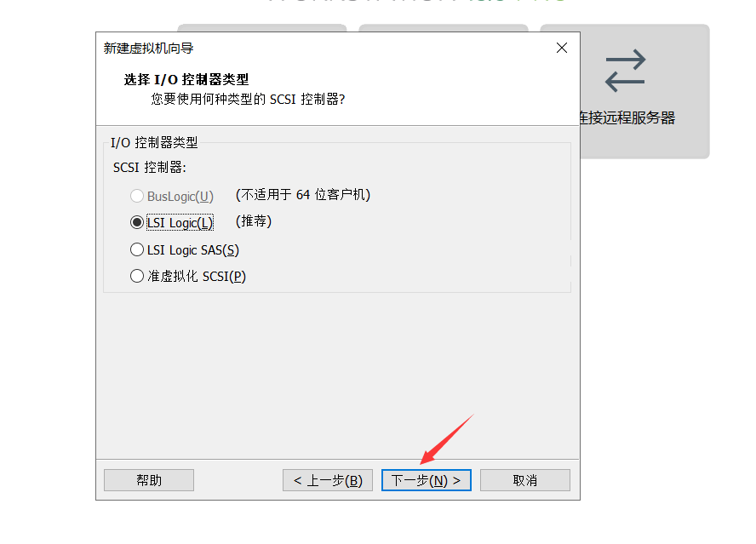Click the (推荐) text beside LSI Logic
This screenshot has width=756, height=544.
(x=254, y=221)
